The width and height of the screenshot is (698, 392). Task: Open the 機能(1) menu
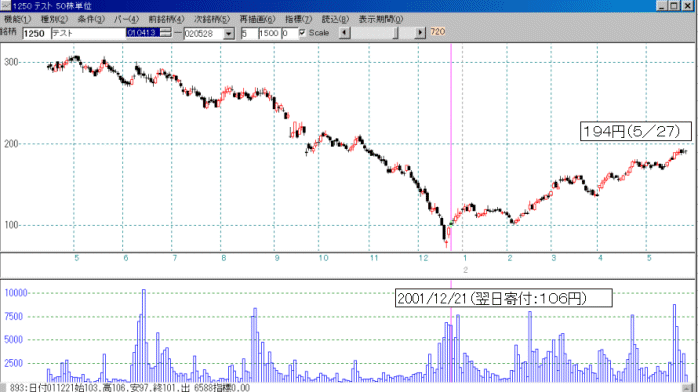click(x=17, y=20)
